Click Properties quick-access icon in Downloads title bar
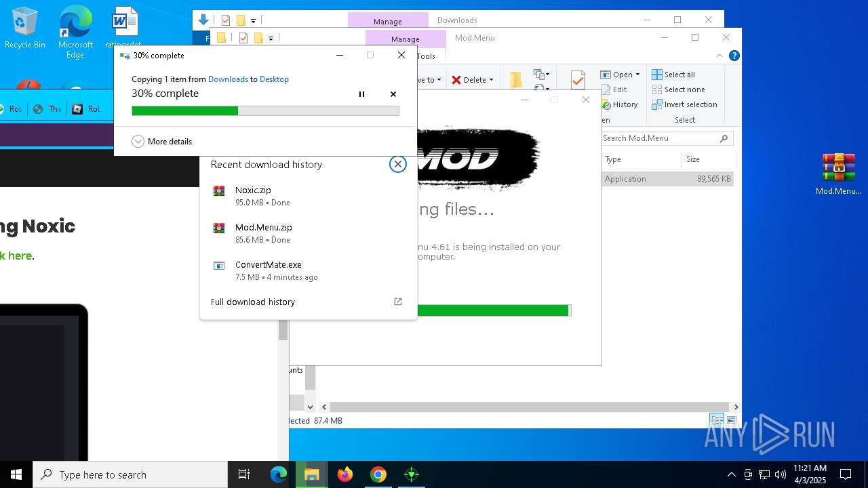The width and height of the screenshot is (868, 488). point(226,20)
